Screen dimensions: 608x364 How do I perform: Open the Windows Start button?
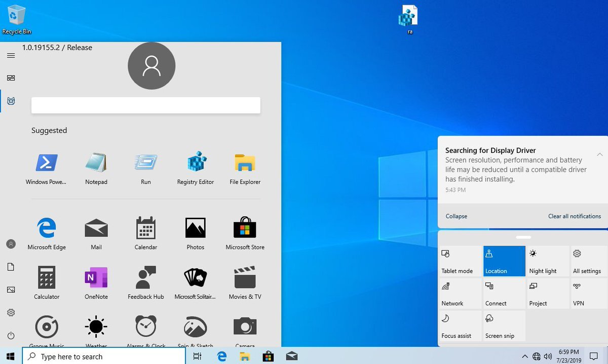click(10, 356)
